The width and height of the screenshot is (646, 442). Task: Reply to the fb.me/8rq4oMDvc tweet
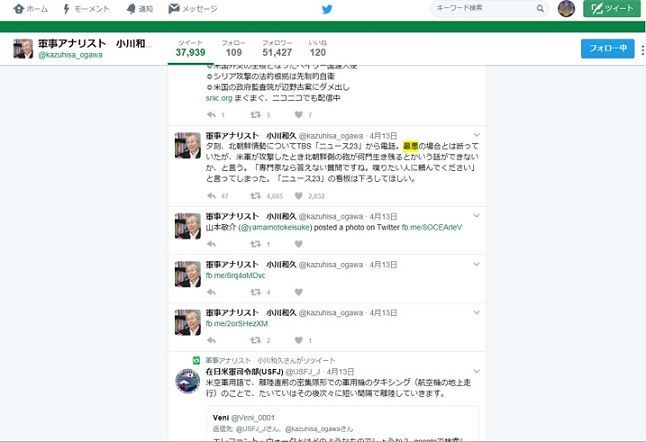click(211, 292)
